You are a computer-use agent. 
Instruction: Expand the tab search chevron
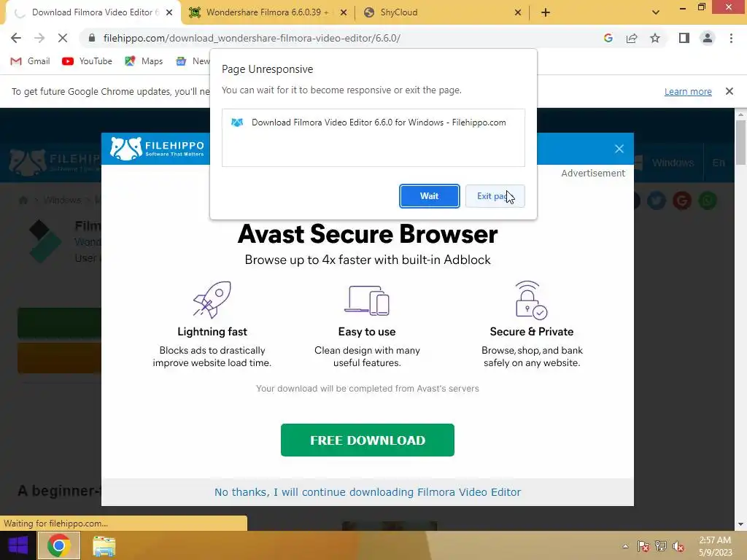[x=656, y=12]
